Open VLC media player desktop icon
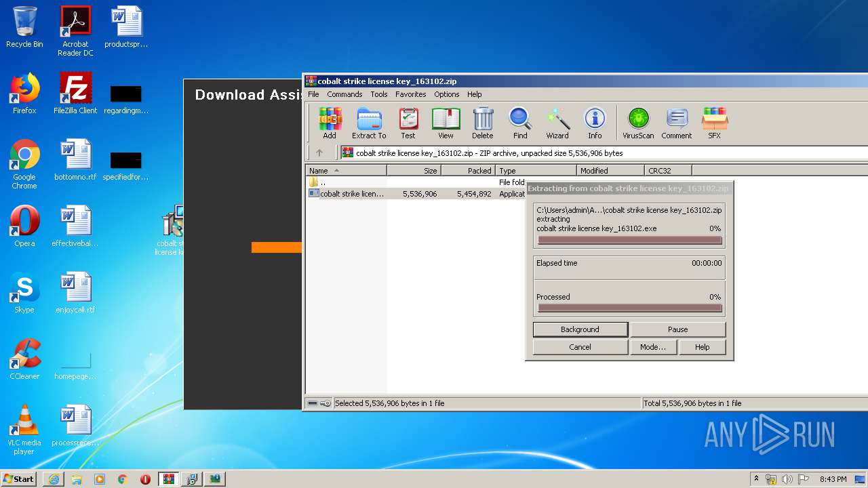The width and height of the screenshot is (868, 488). (24, 430)
